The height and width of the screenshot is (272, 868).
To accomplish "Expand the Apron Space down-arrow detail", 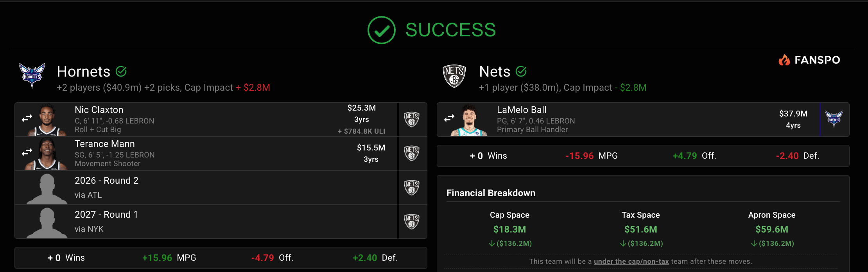I will (754, 243).
